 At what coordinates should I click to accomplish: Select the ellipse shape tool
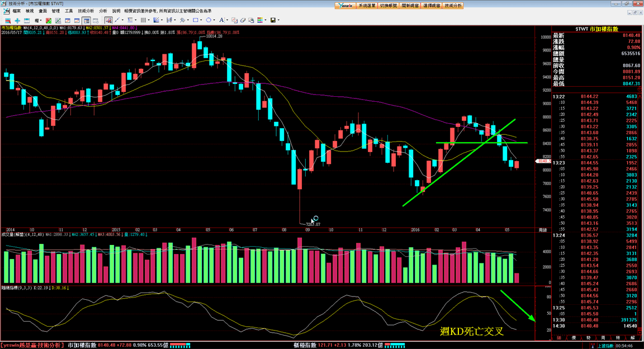coord(209,20)
